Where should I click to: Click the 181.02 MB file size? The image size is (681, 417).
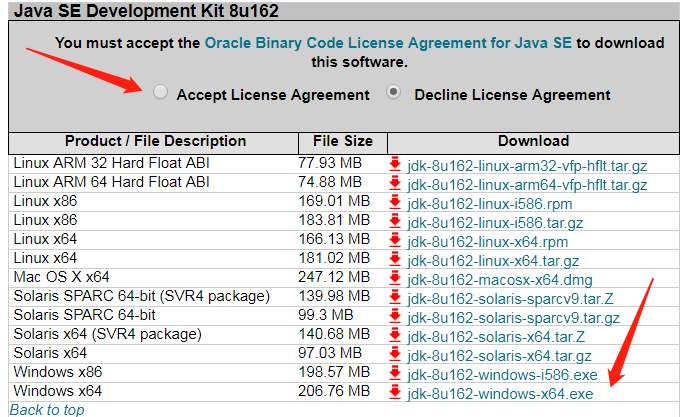coord(334,258)
